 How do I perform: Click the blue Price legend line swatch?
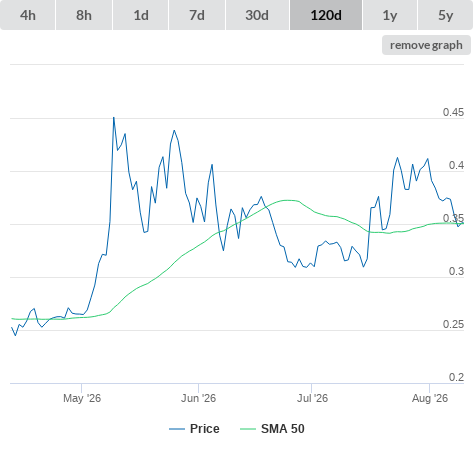(177, 429)
